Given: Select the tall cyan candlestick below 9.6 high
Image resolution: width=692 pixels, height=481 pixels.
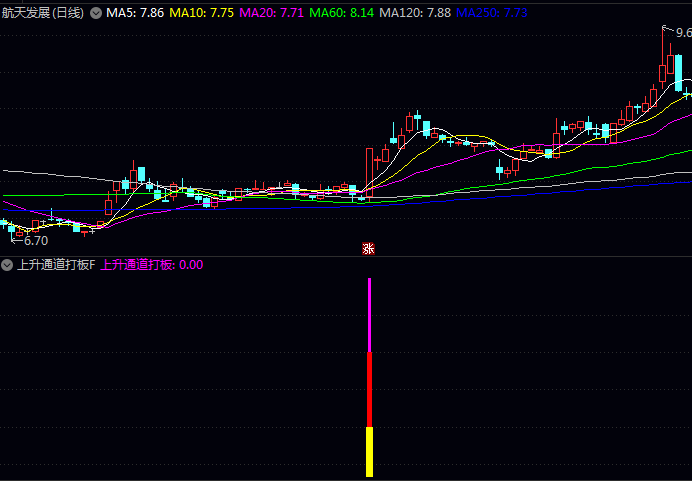Looking at the screenshot, I should (x=678, y=73).
